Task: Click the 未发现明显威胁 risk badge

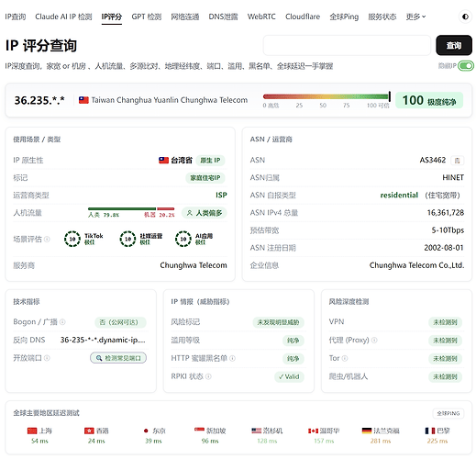Action: (x=278, y=322)
